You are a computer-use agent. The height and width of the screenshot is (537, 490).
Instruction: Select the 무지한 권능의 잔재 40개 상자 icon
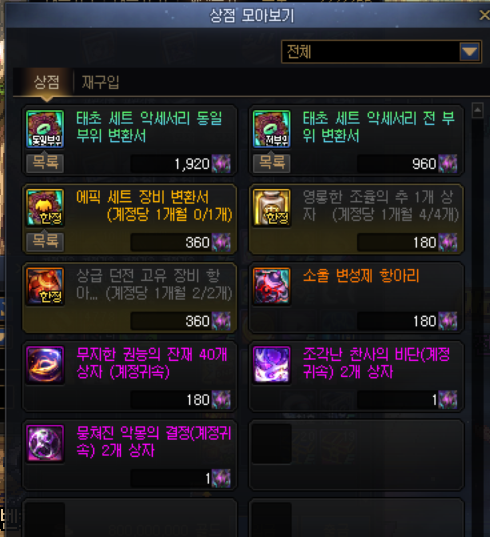coord(45,365)
